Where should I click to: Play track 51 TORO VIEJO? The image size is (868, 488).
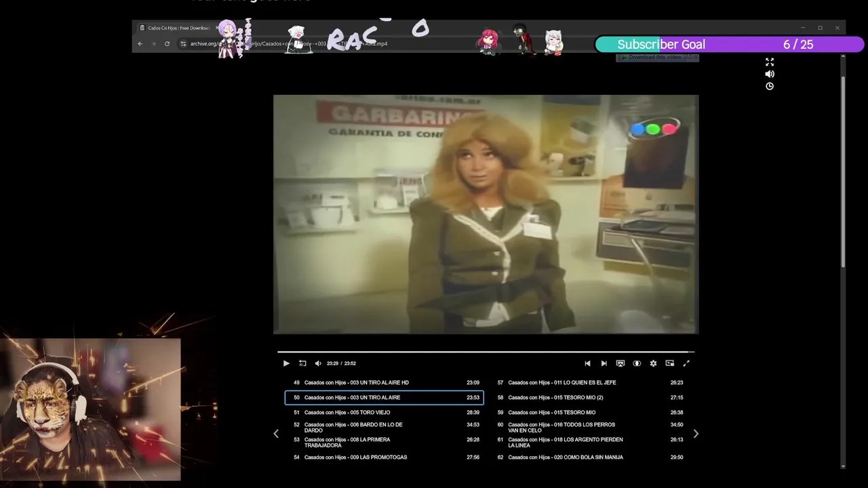click(x=384, y=412)
